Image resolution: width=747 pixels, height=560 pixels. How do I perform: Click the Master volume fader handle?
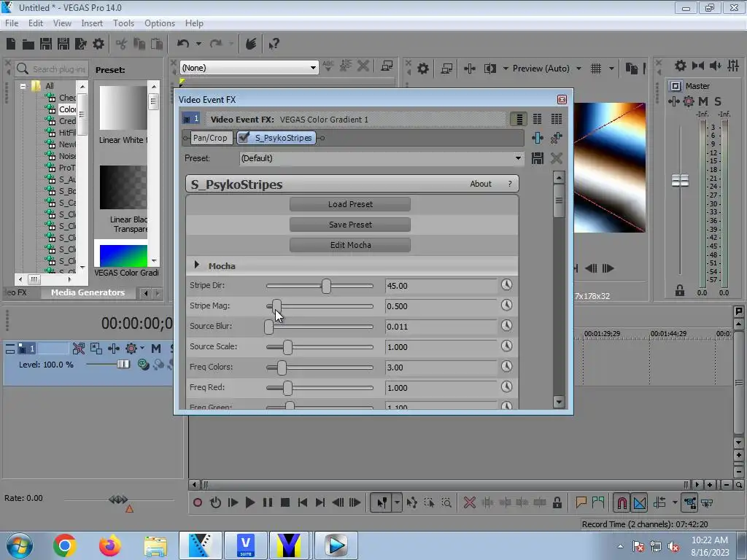(x=680, y=181)
